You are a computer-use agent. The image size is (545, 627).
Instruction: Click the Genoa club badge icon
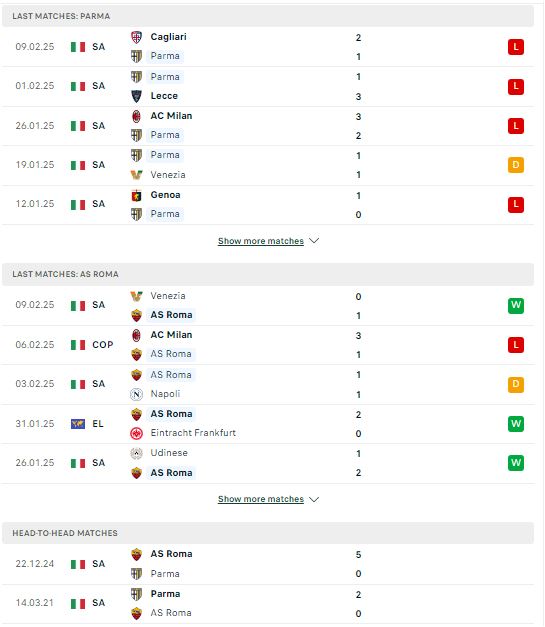pyautogui.click(x=136, y=196)
